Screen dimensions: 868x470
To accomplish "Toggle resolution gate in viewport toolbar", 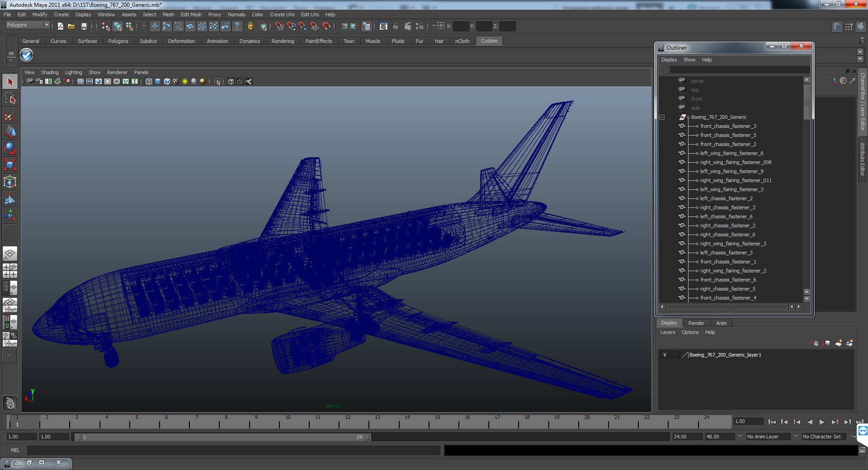I will (99, 81).
